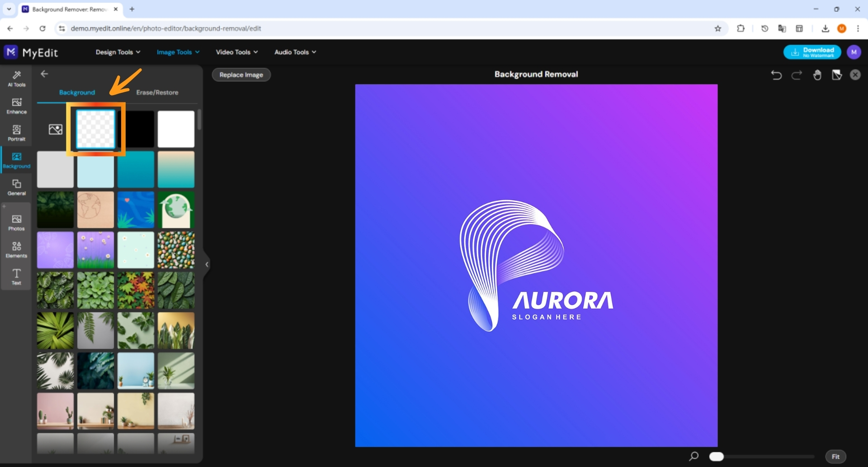Expand the Audio Tools dropdown
The image size is (868, 467).
coord(294,52)
